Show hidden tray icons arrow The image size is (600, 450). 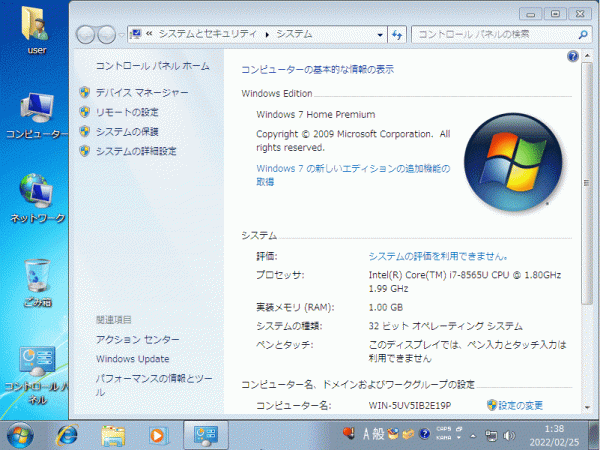pos(473,436)
